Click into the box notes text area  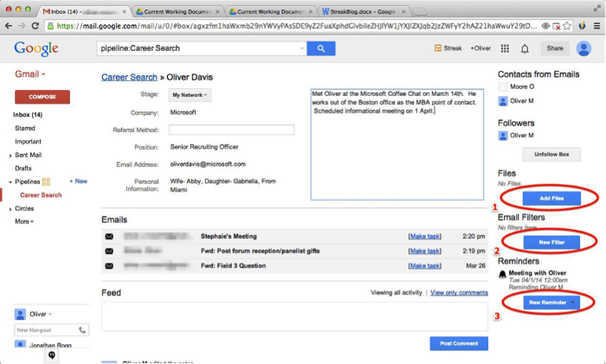click(396, 144)
